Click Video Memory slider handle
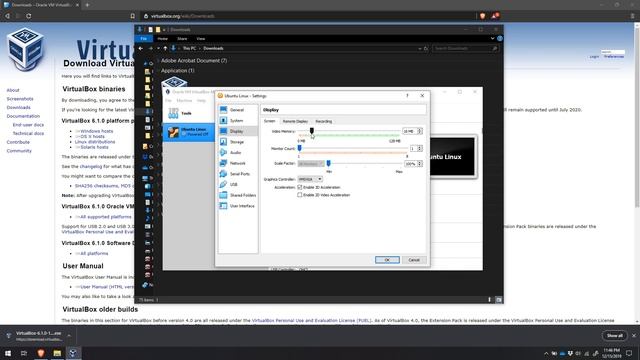The width and height of the screenshot is (640, 360). (x=311, y=131)
